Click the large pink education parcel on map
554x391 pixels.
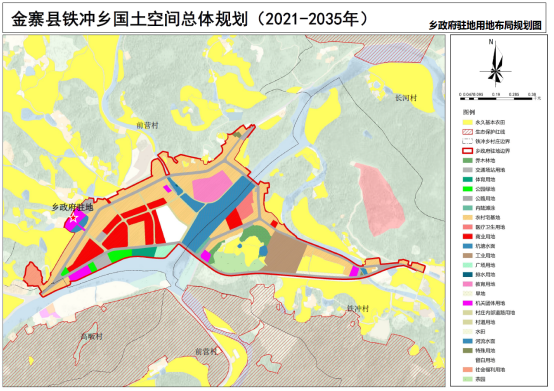click(211, 187)
